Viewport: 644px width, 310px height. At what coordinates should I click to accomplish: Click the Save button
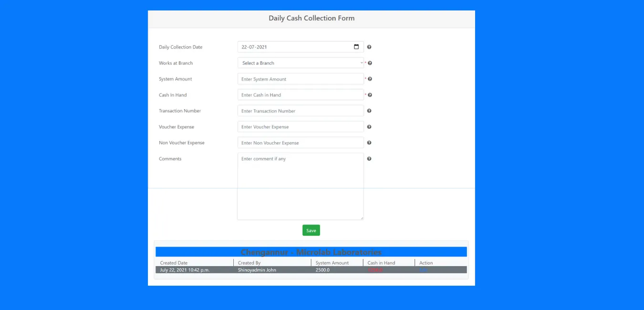coord(311,230)
